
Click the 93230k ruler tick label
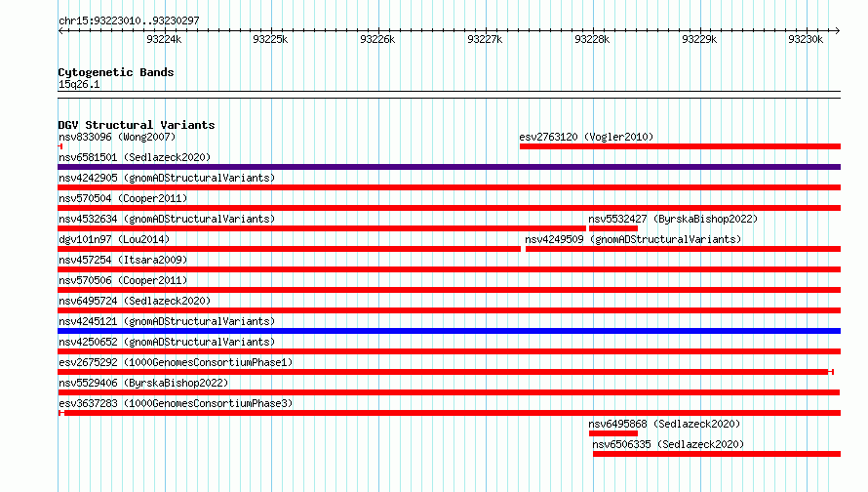(806, 39)
